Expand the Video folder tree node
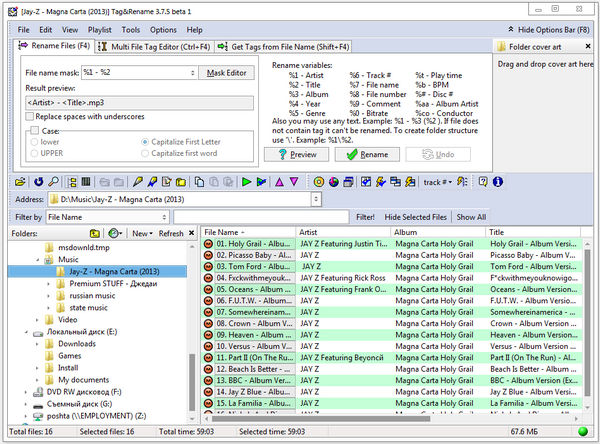This screenshot has height=444, width=600. (x=37, y=320)
